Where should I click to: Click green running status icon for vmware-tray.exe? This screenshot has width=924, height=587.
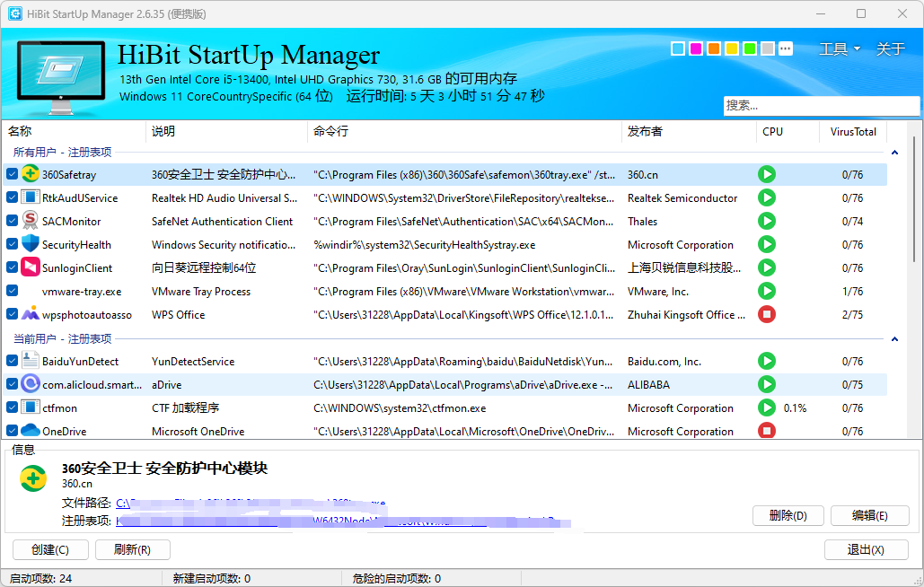(x=767, y=291)
